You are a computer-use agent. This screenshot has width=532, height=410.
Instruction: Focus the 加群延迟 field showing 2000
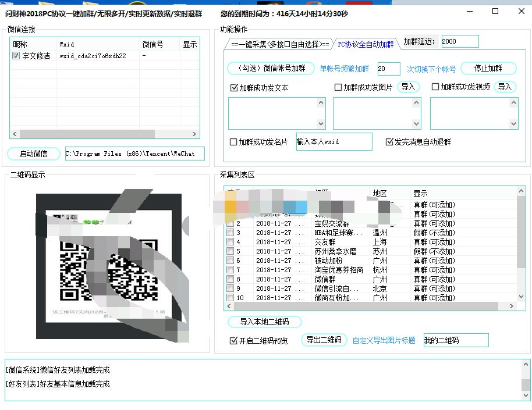[460, 41]
